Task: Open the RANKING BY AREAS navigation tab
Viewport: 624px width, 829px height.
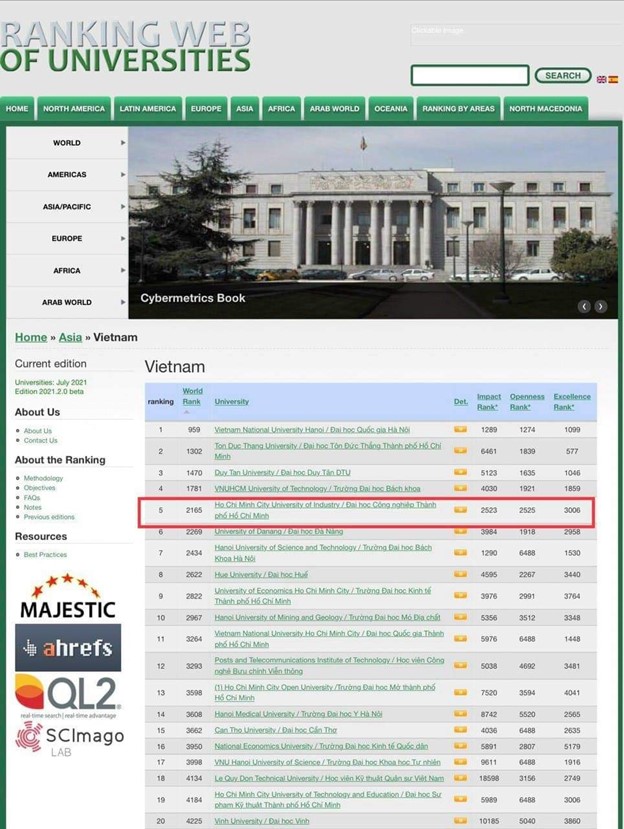Action: pos(458,108)
